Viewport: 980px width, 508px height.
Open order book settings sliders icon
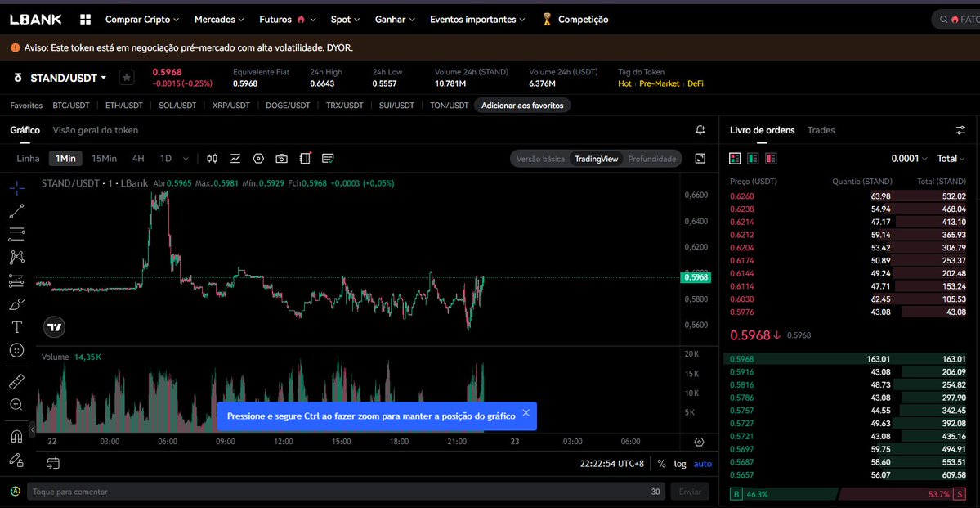[x=960, y=130]
